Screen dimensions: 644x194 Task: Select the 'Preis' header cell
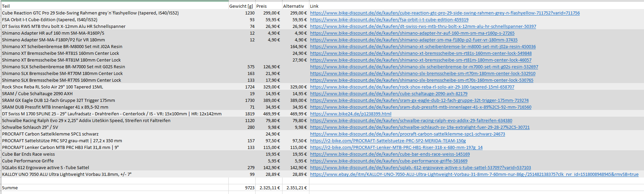click(x=261, y=6)
